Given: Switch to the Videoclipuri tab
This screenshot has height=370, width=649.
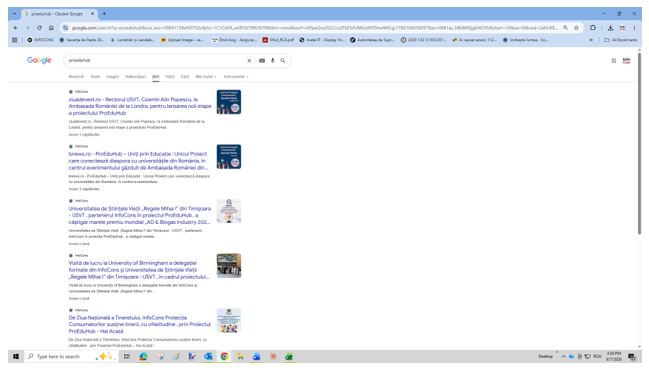Looking at the screenshot, I should point(135,77).
